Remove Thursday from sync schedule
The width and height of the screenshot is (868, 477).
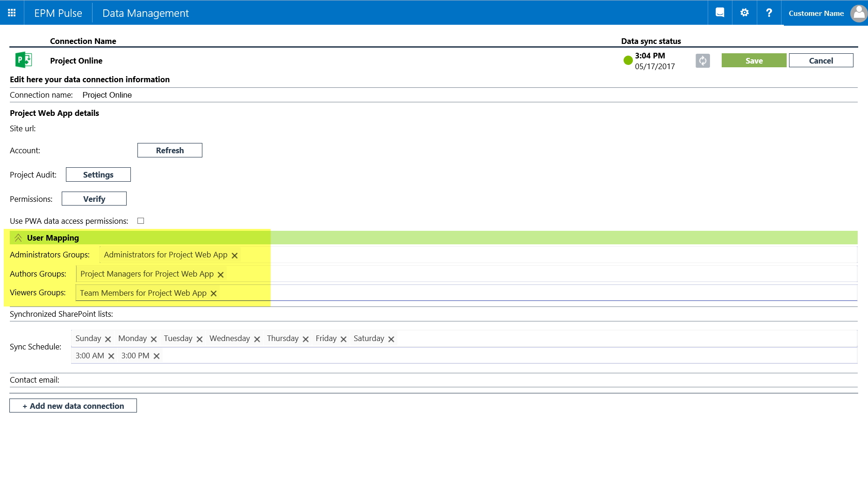click(306, 339)
